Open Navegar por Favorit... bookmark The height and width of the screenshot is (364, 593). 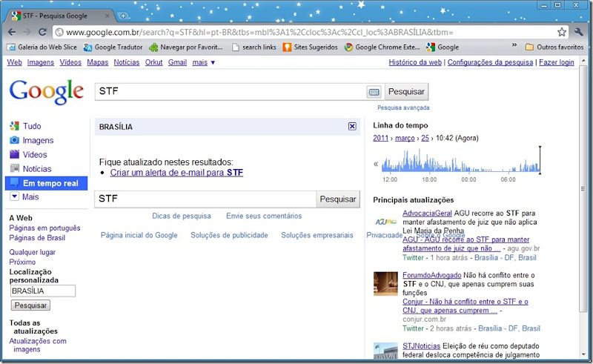[186, 47]
